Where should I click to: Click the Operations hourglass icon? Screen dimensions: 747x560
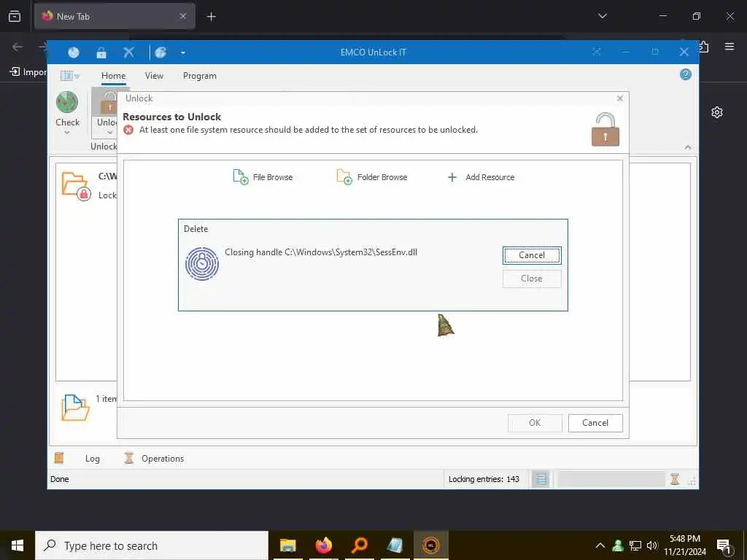pos(128,458)
